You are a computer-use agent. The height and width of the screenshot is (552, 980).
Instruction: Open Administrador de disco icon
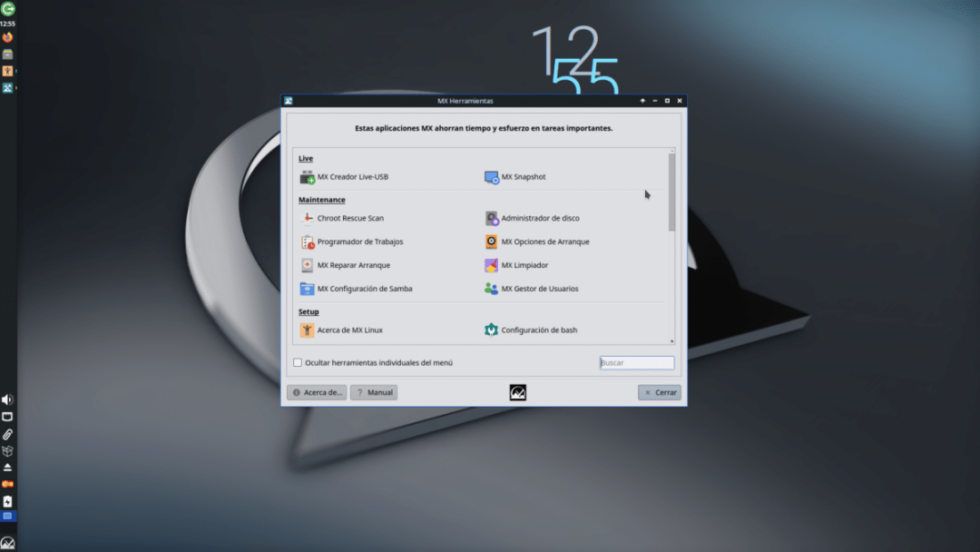491,218
